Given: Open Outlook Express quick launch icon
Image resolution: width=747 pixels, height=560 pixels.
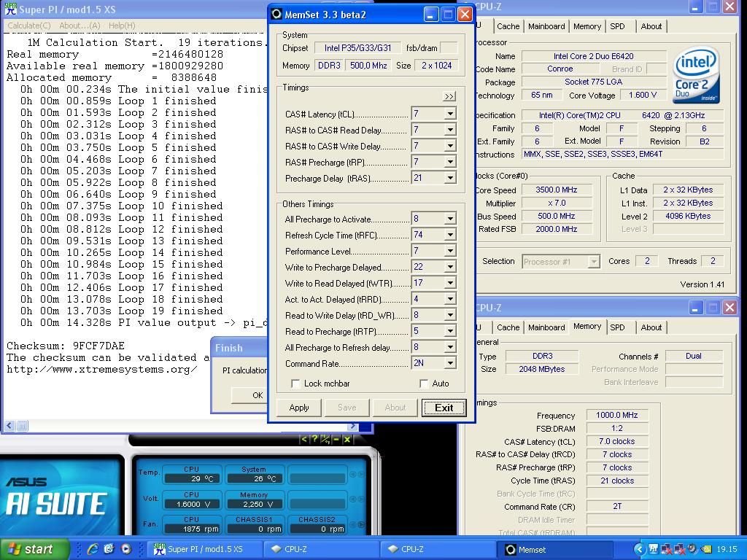Looking at the screenshot, I should 109,549.
